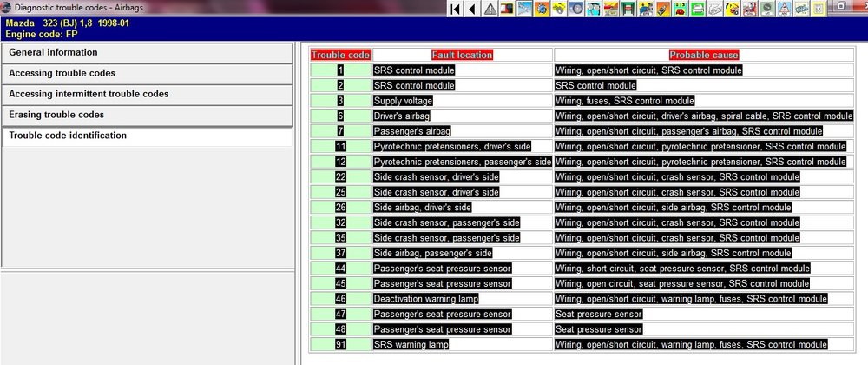Click the Trouble code column header
The width and height of the screenshot is (868, 365).
tap(340, 55)
